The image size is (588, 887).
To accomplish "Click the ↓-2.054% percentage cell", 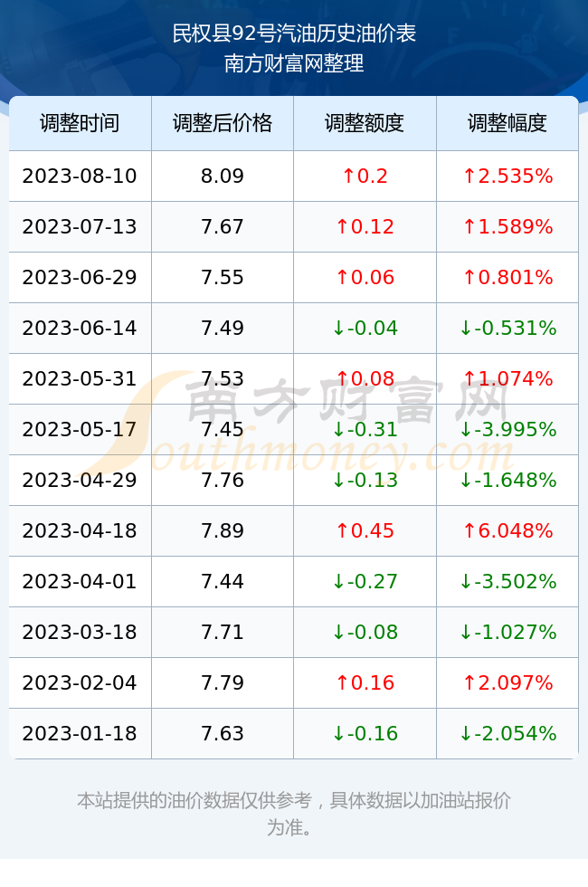I will tap(507, 733).
